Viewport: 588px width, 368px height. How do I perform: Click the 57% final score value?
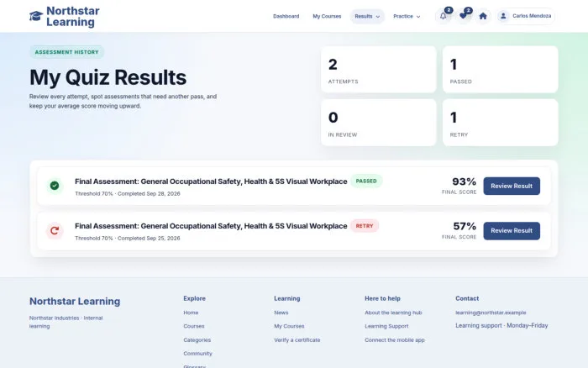pyautogui.click(x=465, y=226)
